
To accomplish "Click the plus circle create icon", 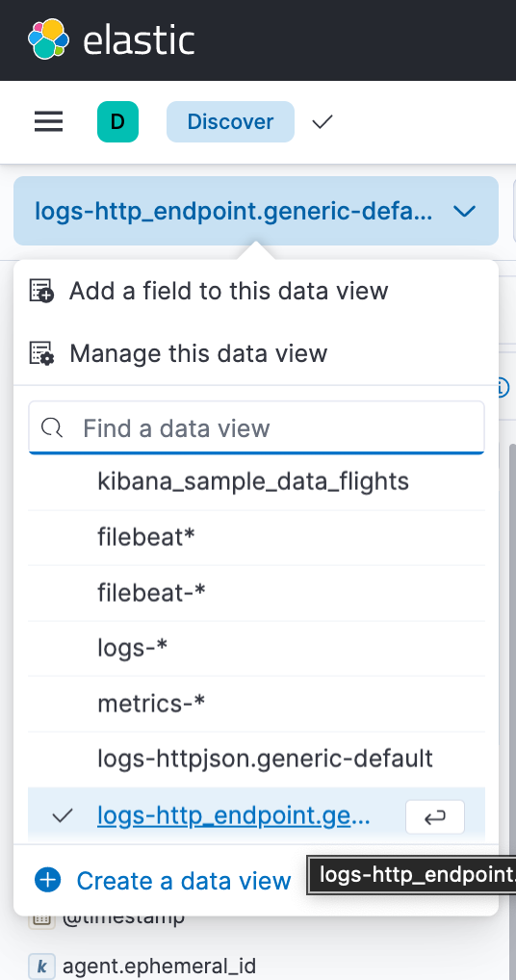I will tap(47, 880).
